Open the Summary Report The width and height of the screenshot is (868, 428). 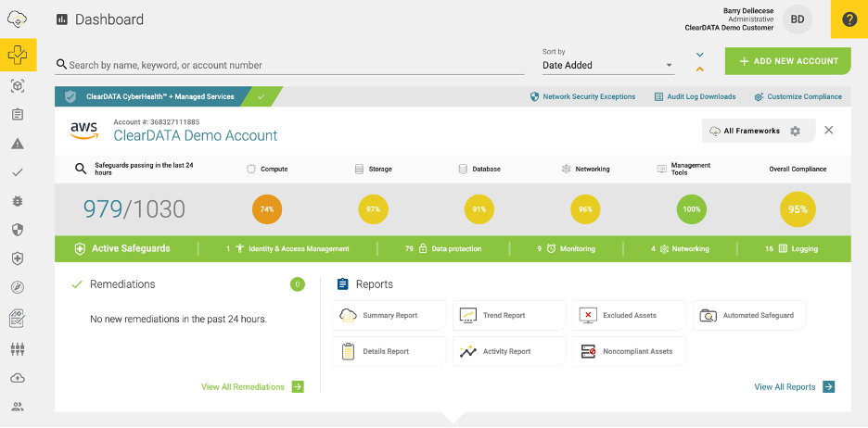coord(389,315)
